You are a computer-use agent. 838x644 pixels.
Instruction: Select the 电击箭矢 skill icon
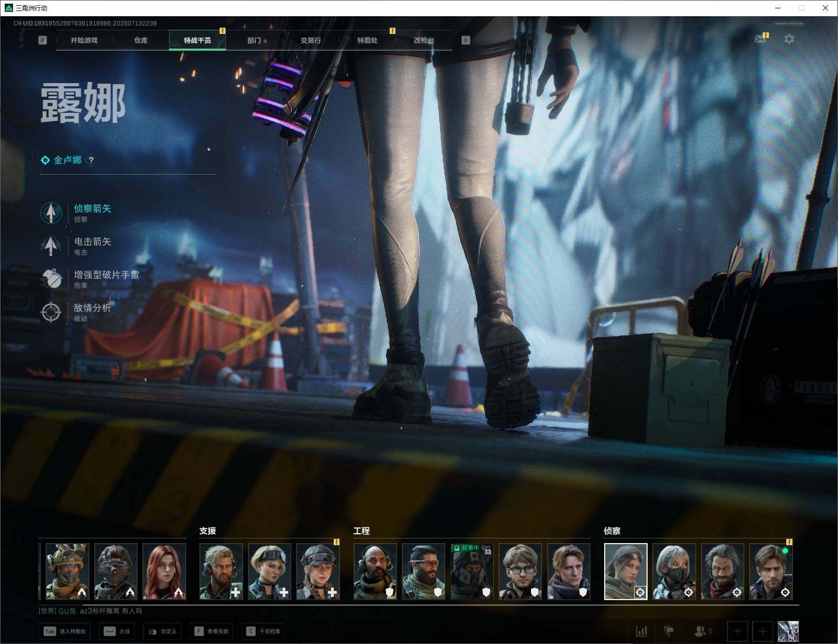51,246
